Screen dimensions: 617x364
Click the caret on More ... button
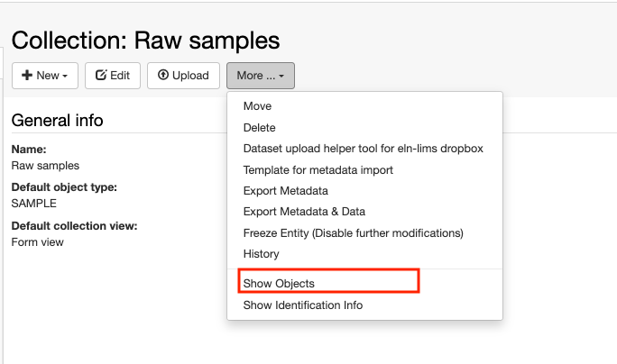point(281,76)
